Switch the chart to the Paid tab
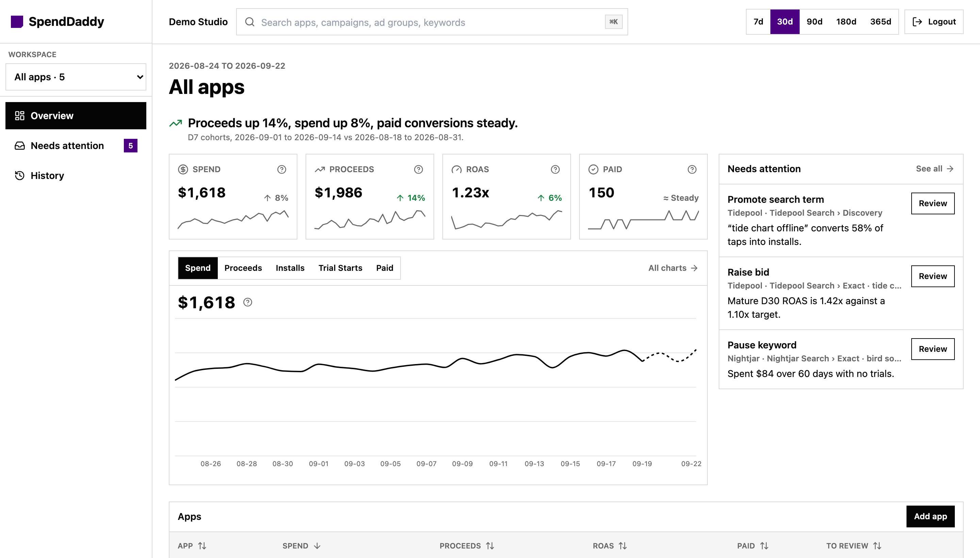 coord(385,268)
